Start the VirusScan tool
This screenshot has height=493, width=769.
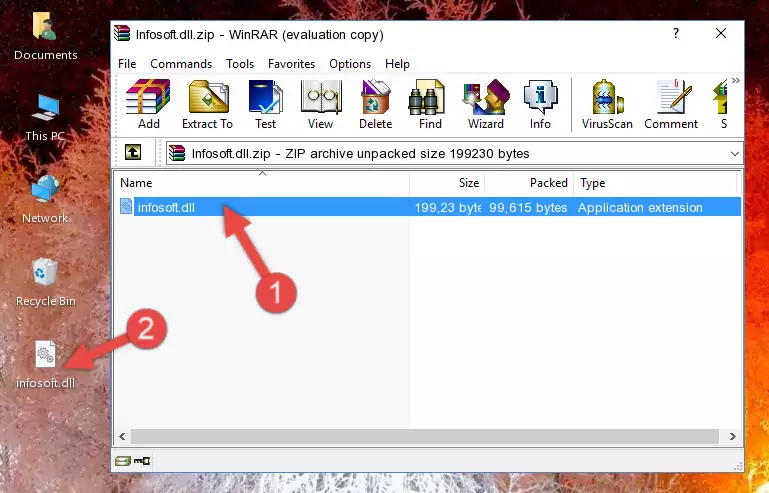tap(607, 104)
